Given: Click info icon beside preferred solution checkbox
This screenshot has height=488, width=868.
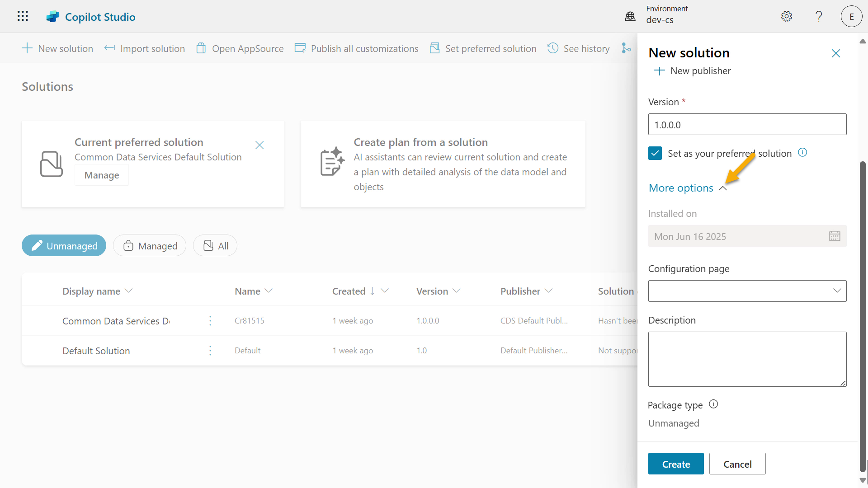Looking at the screenshot, I should pos(802,153).
